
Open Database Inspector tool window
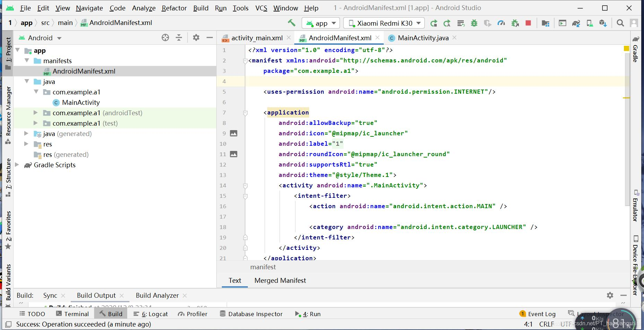(x=251, y=314)
